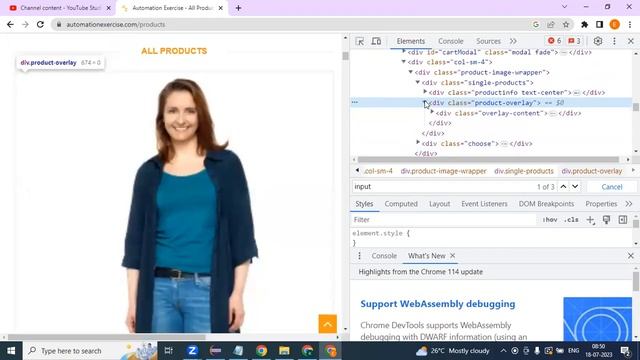The width and height of the screenshot is (640, 360).
Task: Switch to the Console tab in top bar
Action: point(451,41)
